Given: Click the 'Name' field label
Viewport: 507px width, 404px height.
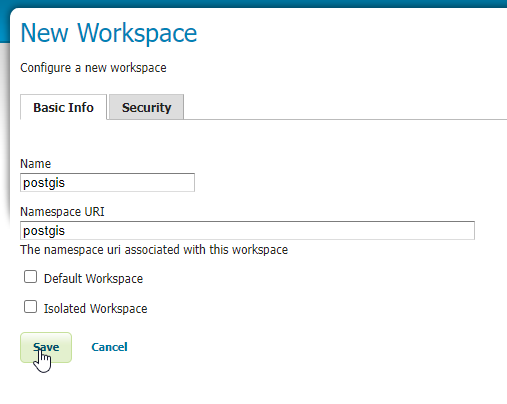Looking at the screenshot, I should (36, 164).
